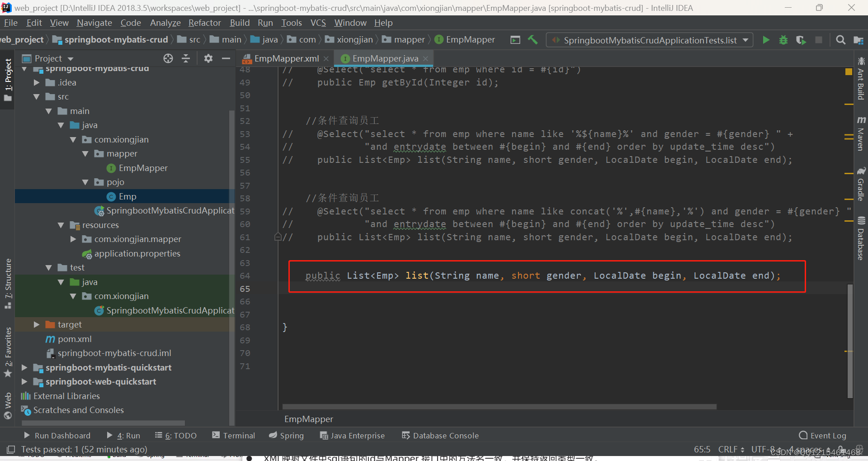Screen dimensions: 868x461
Task: Open the Navigate menu
Action: [x=94, y=23]
